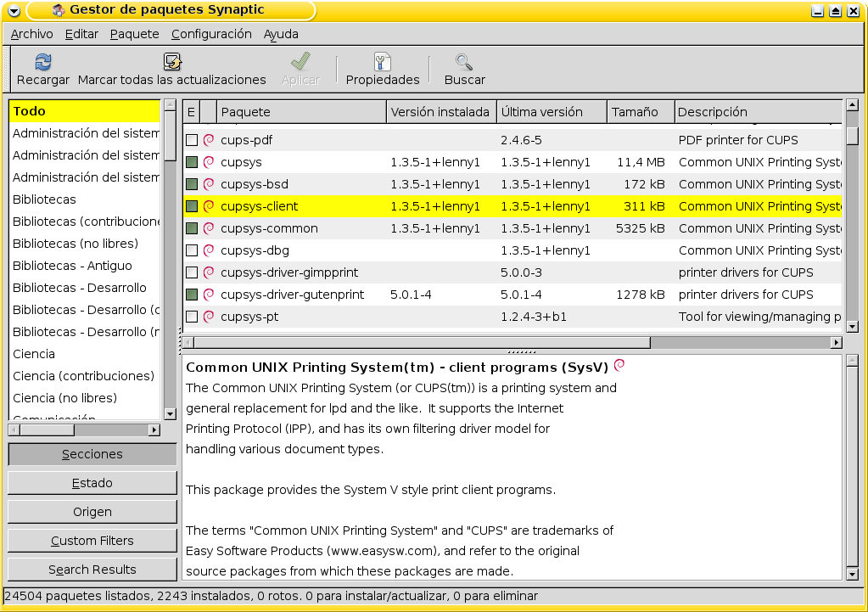Screen dimensions: 868x612
Task: Click the Estado filter button
Action: [92, 483]
